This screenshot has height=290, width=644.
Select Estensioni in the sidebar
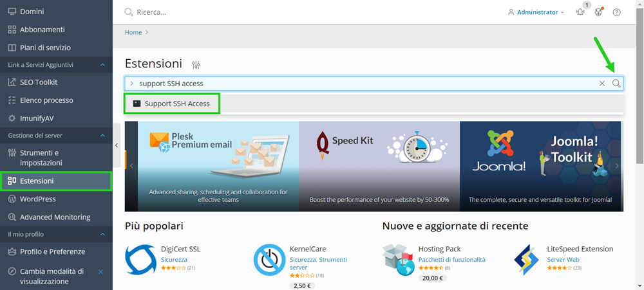point(56,181)
